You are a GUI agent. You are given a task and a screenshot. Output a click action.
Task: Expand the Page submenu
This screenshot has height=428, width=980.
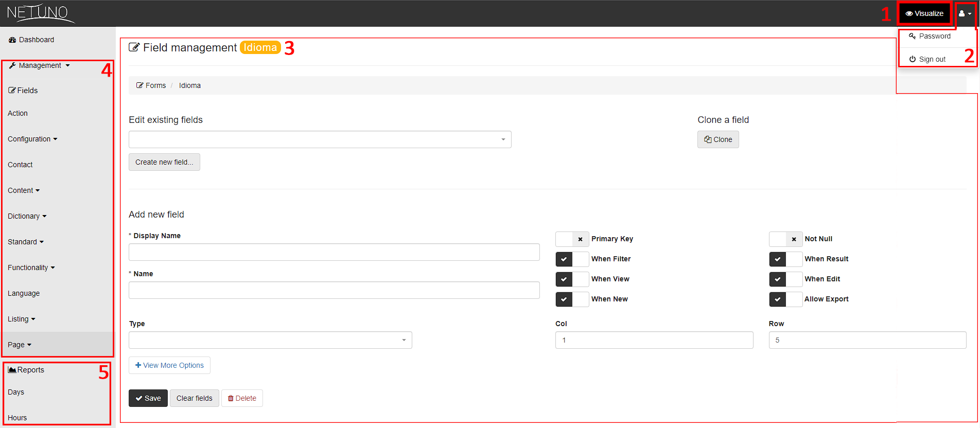coord(20,345)
